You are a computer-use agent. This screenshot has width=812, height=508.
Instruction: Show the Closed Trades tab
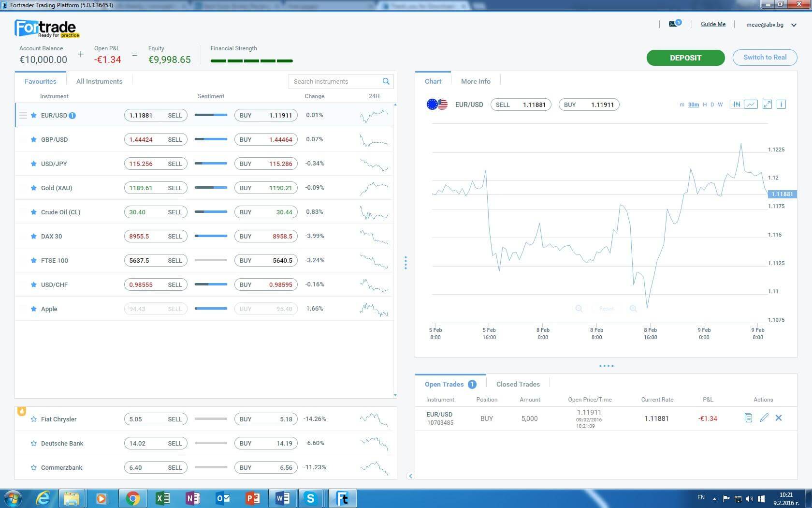(518, 384)
